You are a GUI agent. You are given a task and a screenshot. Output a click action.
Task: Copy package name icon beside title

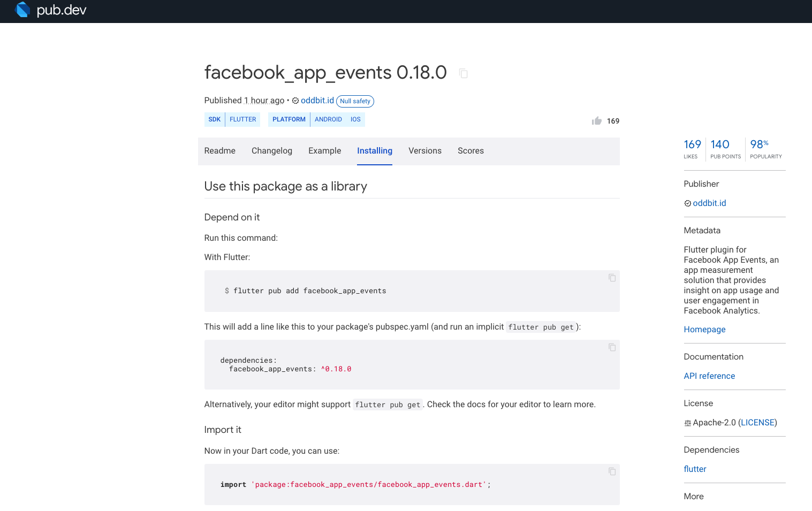point(464,73)
